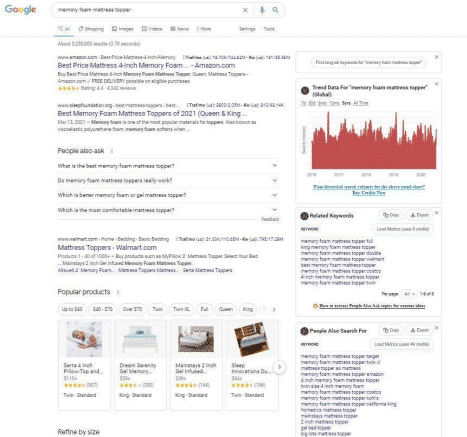Clear the search box with the X icon
467x437 pixels.
[245, 10]
